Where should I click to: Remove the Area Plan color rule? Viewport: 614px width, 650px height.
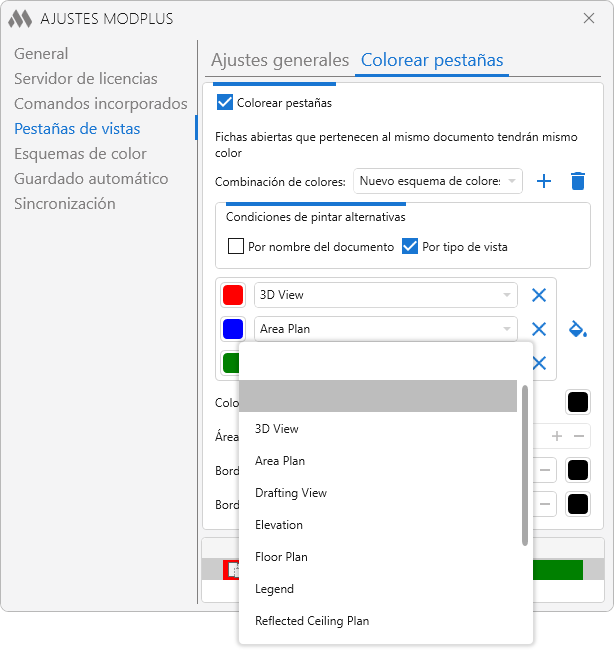pyautogui.click(x=539, y=329)
